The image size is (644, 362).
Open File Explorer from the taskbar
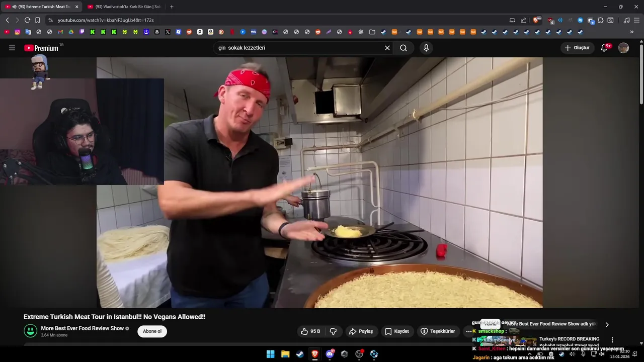pos(285,354)
